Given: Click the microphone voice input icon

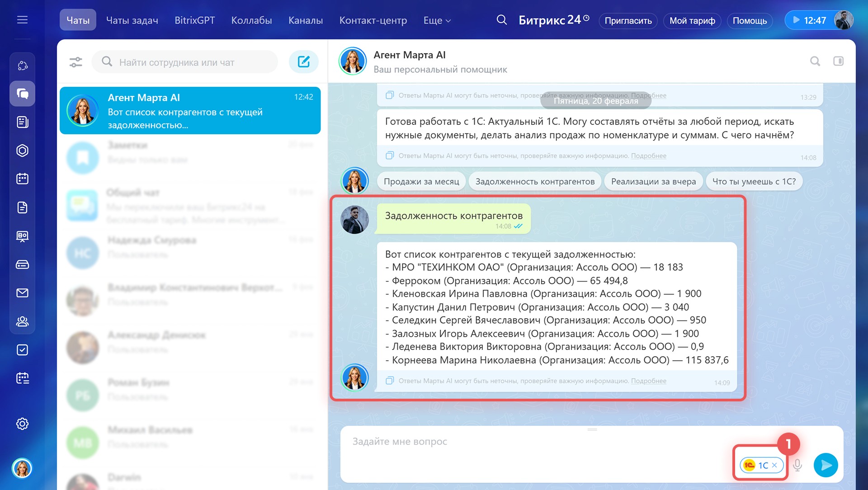Looking at the screenshot, I should tap(797, 465).
